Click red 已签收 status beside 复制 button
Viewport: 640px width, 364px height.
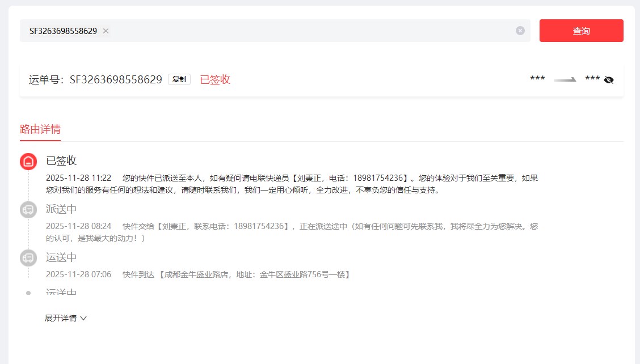pyautogui.click(x=215, y=79)
